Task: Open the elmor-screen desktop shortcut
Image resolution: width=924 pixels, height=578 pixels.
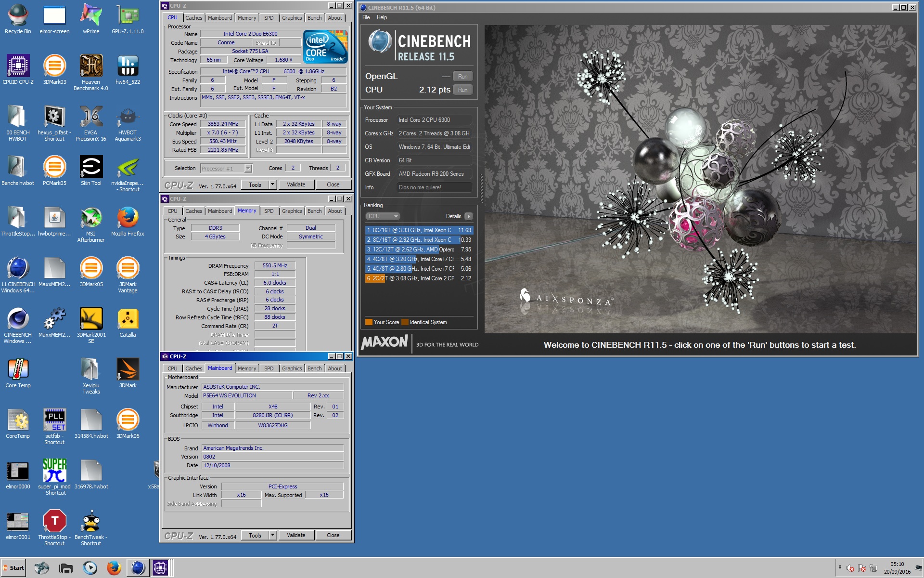Action: pos(54,19)
